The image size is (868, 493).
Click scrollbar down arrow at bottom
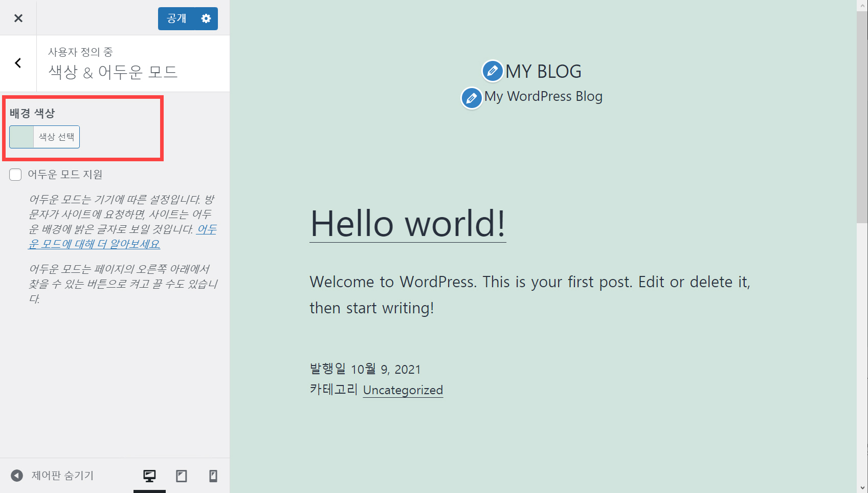point(862,487)
